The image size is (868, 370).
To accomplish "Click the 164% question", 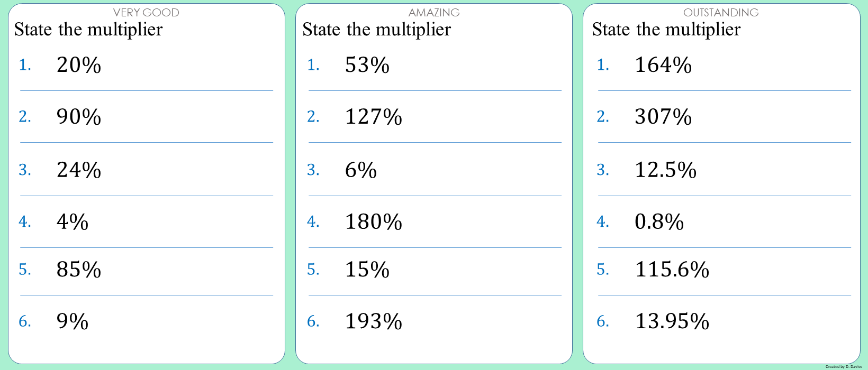I will tap(663, 65).
